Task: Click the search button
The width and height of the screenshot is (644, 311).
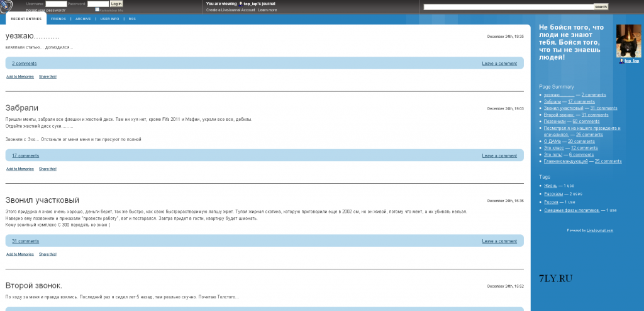Action: tap(601, 7)
